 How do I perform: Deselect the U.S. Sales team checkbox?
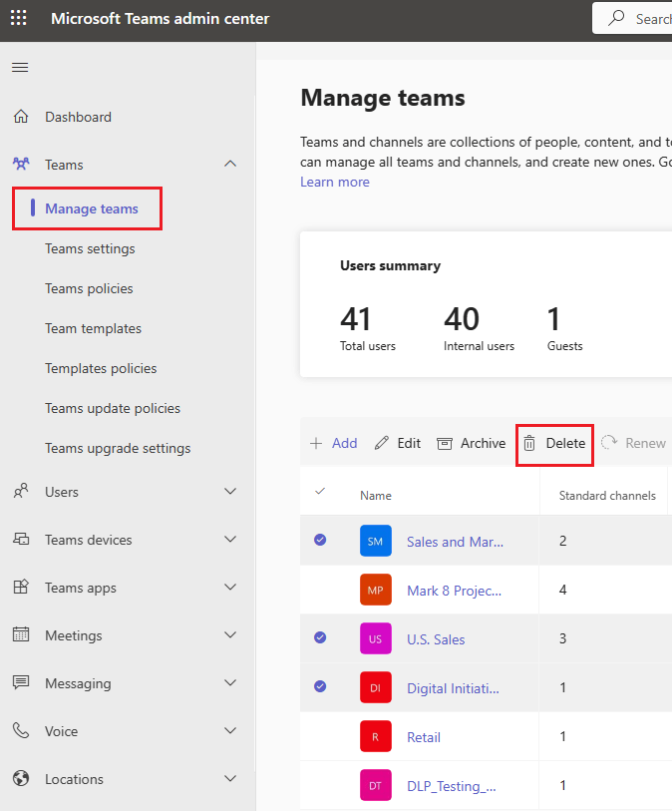point(320,637)
